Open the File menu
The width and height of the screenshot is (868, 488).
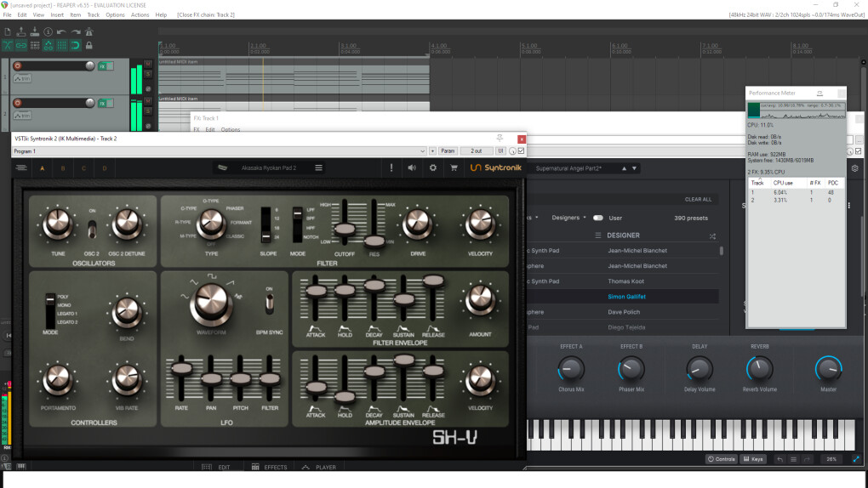click(7, 15)
